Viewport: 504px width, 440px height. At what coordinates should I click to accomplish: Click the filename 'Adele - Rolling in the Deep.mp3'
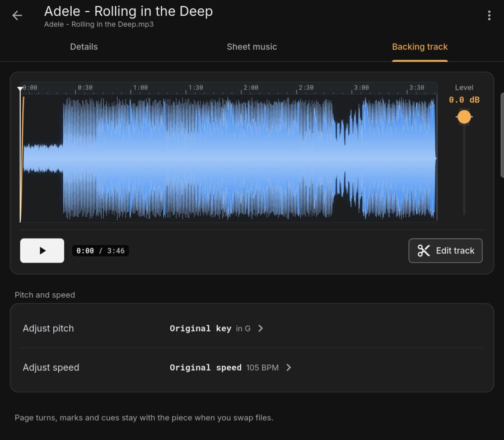click(x=99, y=25)
